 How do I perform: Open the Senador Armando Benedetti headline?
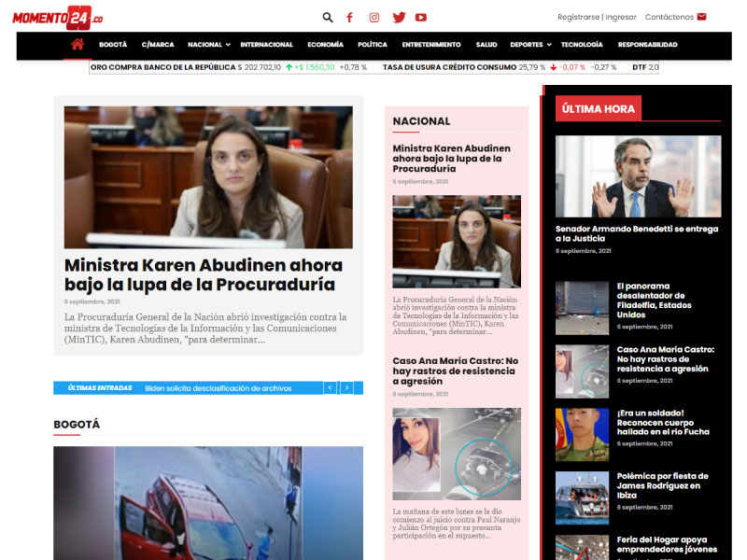tap(637, 233)
